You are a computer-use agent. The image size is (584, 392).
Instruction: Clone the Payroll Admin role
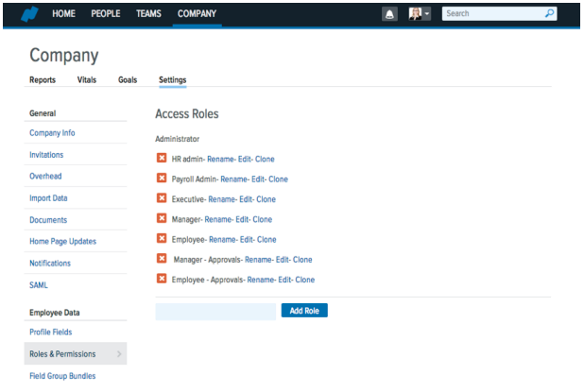point(278,179)
